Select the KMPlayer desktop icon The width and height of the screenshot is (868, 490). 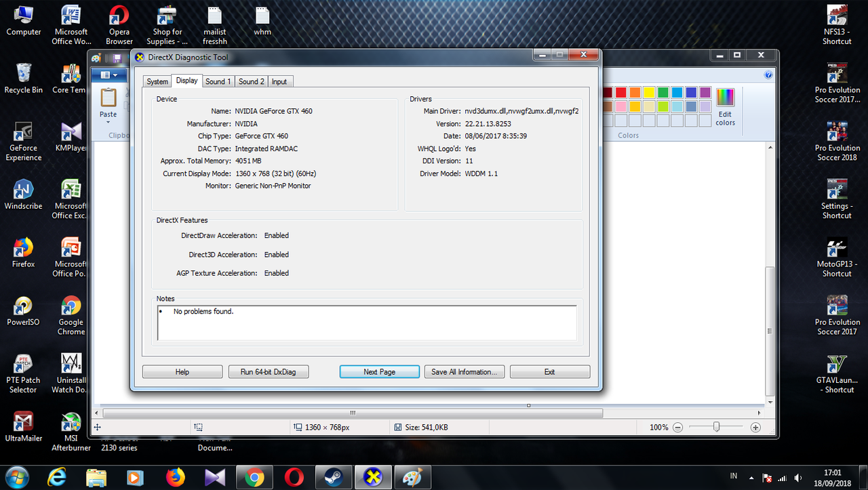71,137
